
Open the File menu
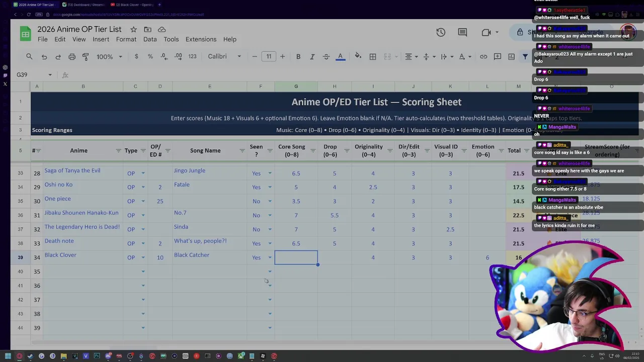point(43,39)
